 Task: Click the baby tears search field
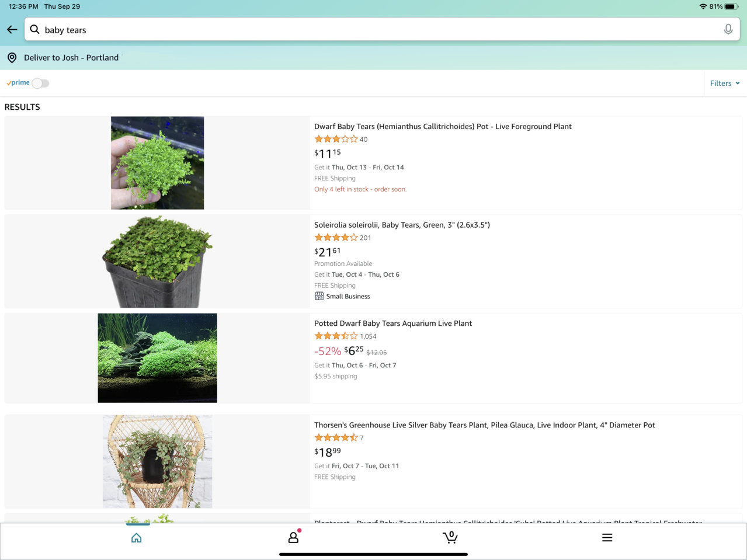[382, 29]
